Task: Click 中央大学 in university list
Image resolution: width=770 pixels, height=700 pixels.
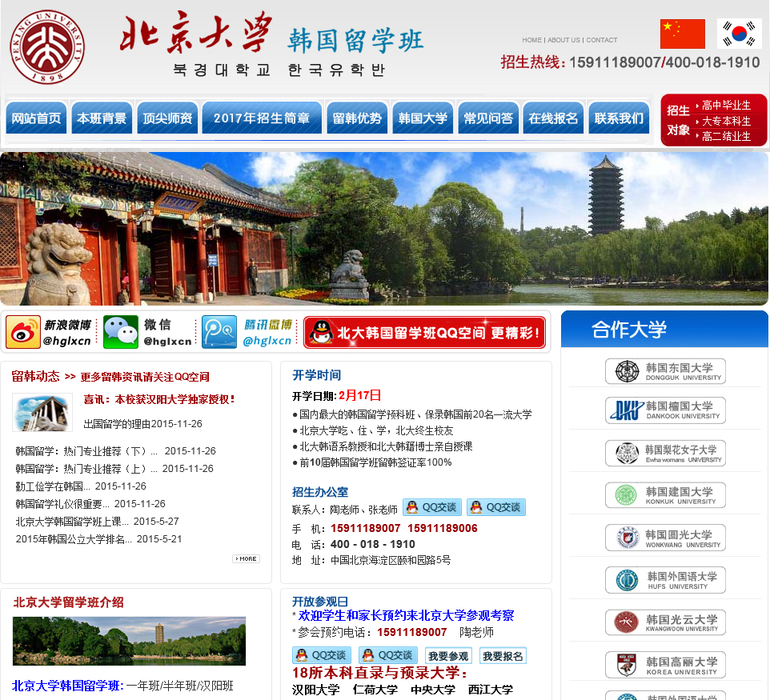Action: coord(433,690)
